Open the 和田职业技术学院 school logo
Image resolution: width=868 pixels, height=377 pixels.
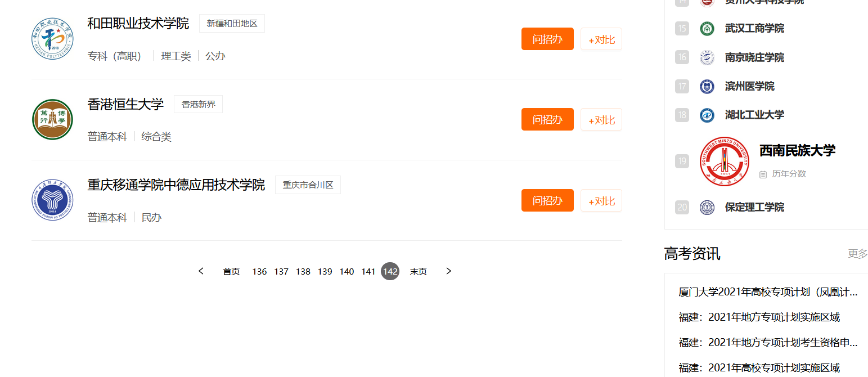click(x=52, y=38)
